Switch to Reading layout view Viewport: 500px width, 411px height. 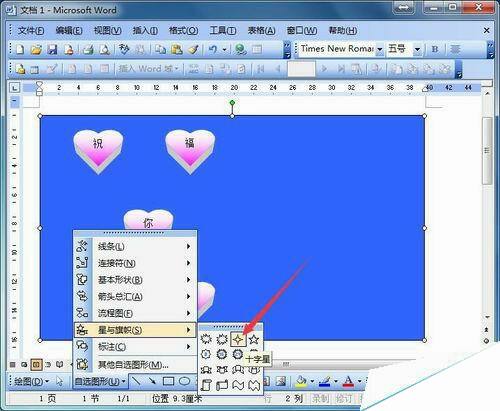click(60, 365)
